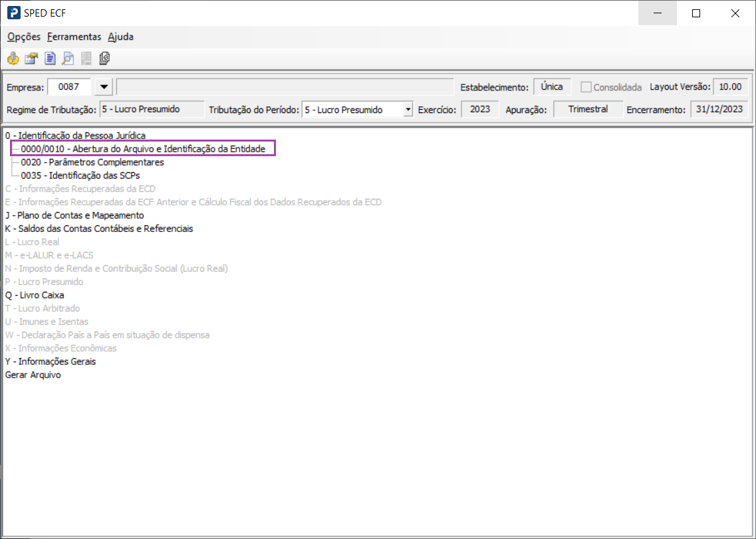This screenshot has height=539, width=756.
Task: Click the Regime de Tributação field
Action: [x=152, y=110]
